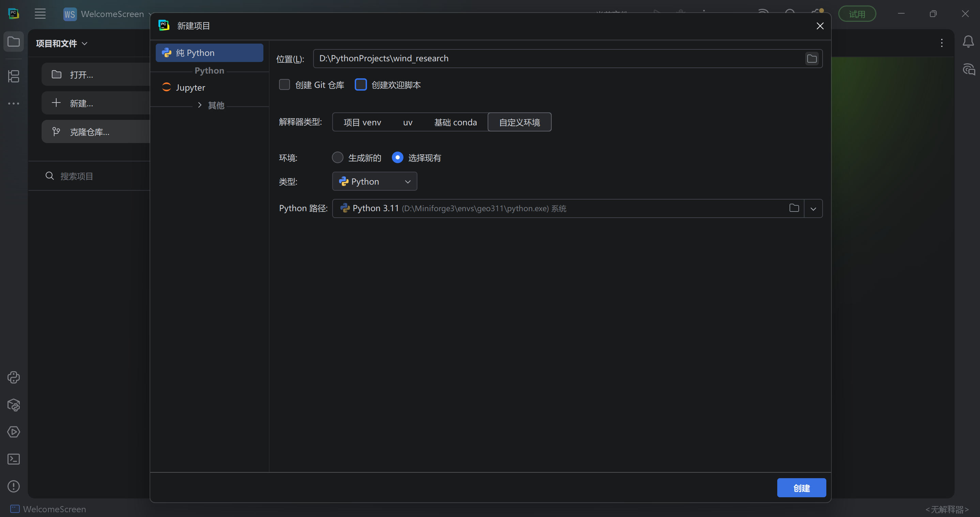The width and height of the screenshot is (980, 517).
Task: Click the WelcomeScreen status bar label
Action: coord(55,509)
